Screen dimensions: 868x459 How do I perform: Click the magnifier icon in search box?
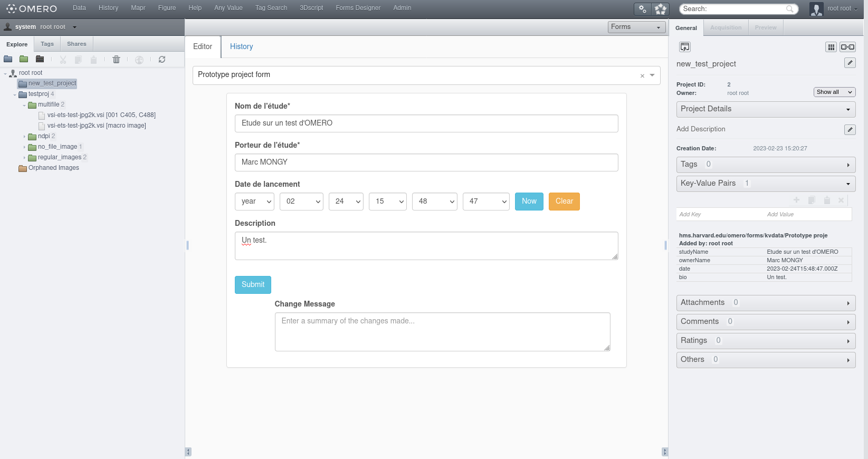tap(790, 9)
